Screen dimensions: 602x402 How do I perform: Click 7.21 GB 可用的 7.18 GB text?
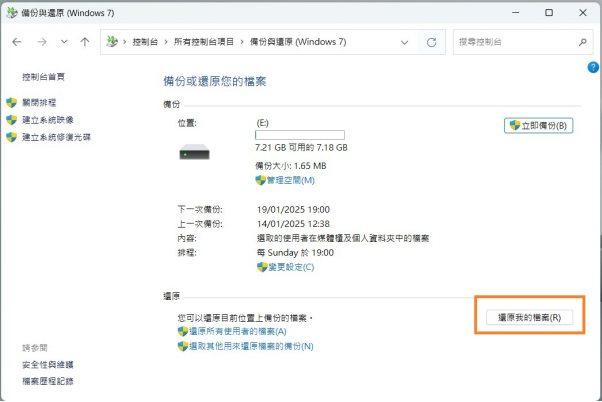(x=301, y=147)
